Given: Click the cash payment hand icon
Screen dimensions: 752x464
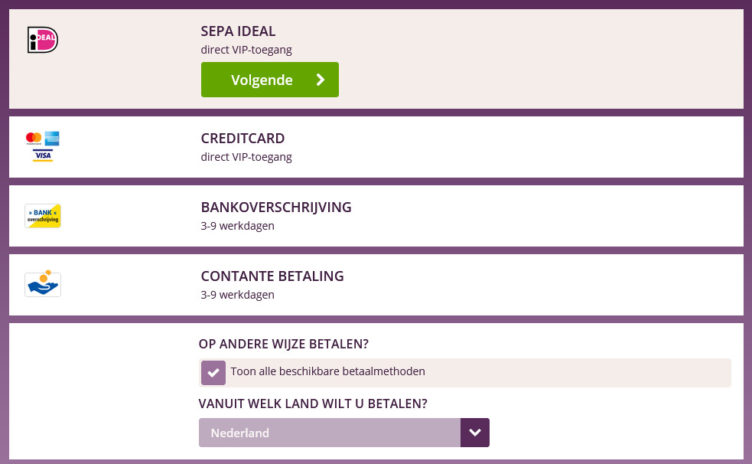Looking at the screenshot, I should (43, 284).
